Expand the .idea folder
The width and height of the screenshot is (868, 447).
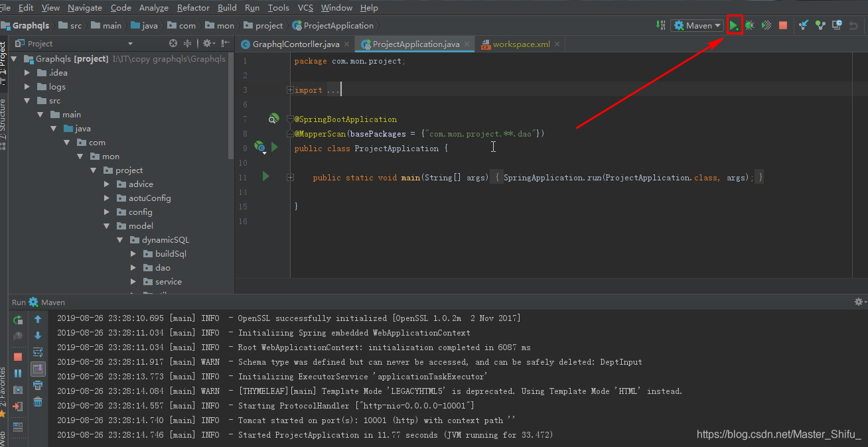(x=27, y=72)
